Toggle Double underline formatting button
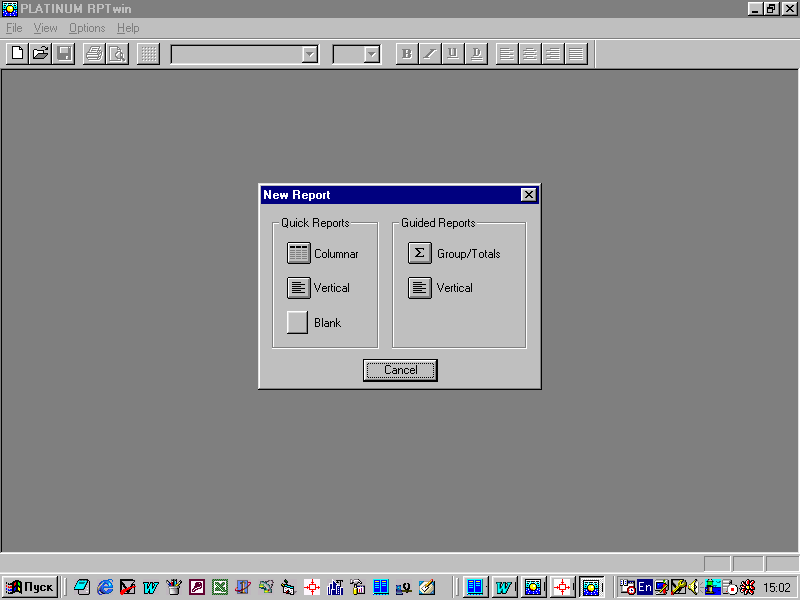 click(476, 54)
